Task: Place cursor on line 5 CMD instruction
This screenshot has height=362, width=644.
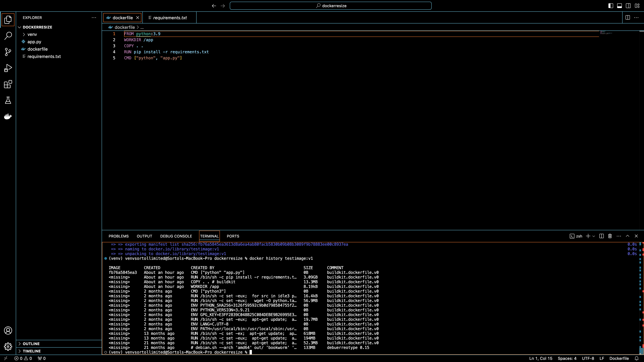Action: [x=153, y=58]
